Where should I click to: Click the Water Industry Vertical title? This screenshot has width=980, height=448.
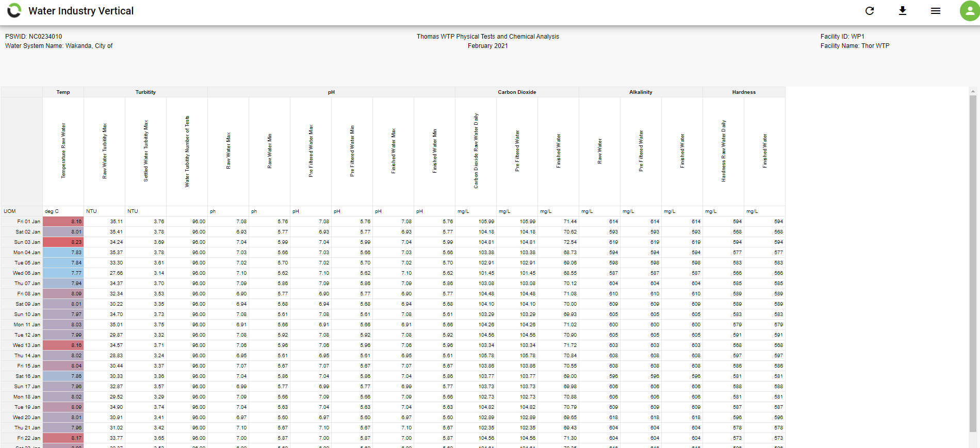pyautogui.click(x=81, y=11)
